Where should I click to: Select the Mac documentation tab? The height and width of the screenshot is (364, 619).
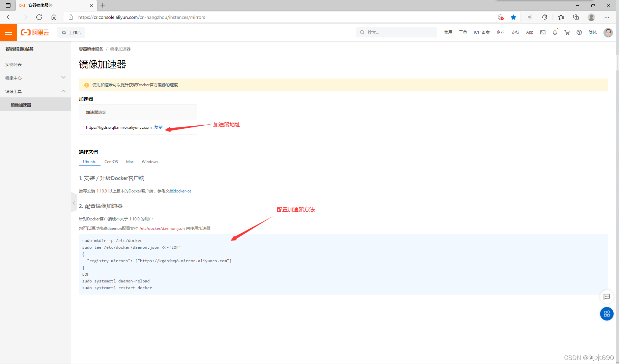[x=130, y=162]
